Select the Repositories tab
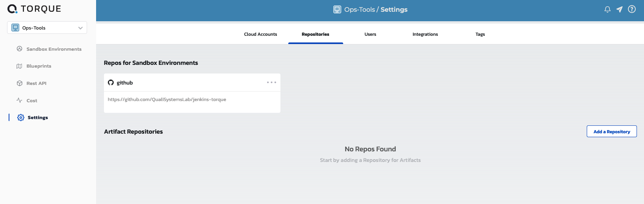 tap(315, 34)
